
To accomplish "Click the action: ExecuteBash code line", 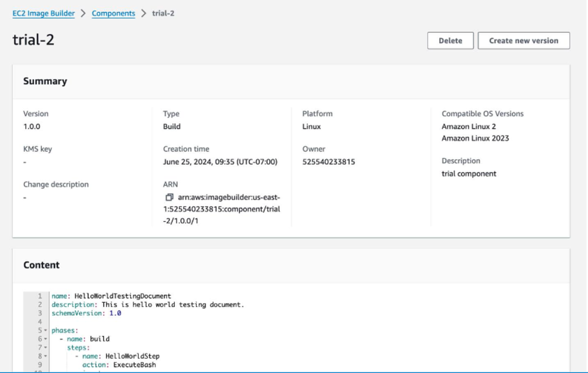I will pyautogui.click(x=119, y=365).
